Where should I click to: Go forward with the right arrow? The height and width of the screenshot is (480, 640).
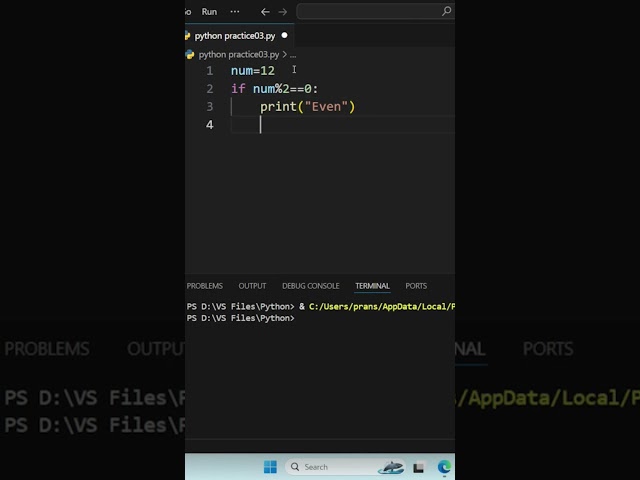pos(282,12)
